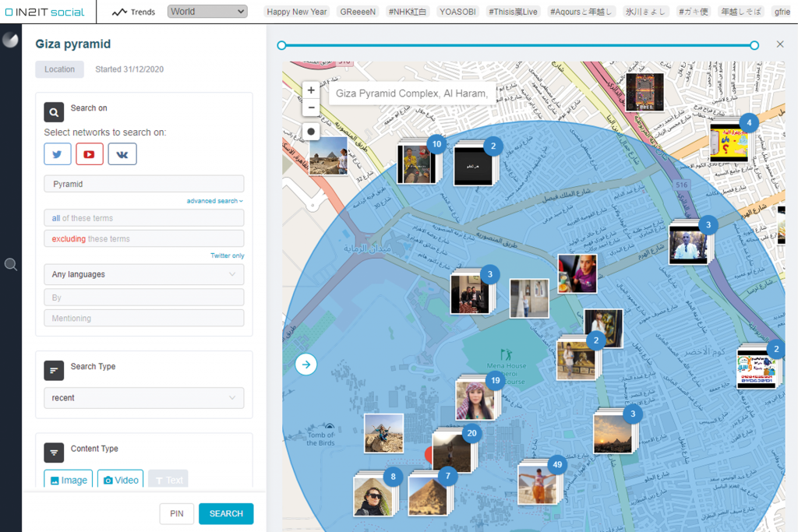
Task: Toggle the VK network button
Action: pos(122,154)
